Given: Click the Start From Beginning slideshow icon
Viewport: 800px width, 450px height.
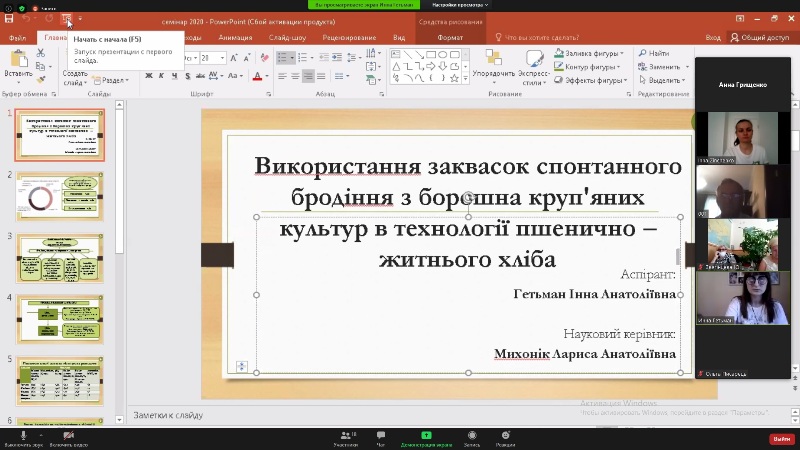Looking at the screenshot, I should 67,19.
